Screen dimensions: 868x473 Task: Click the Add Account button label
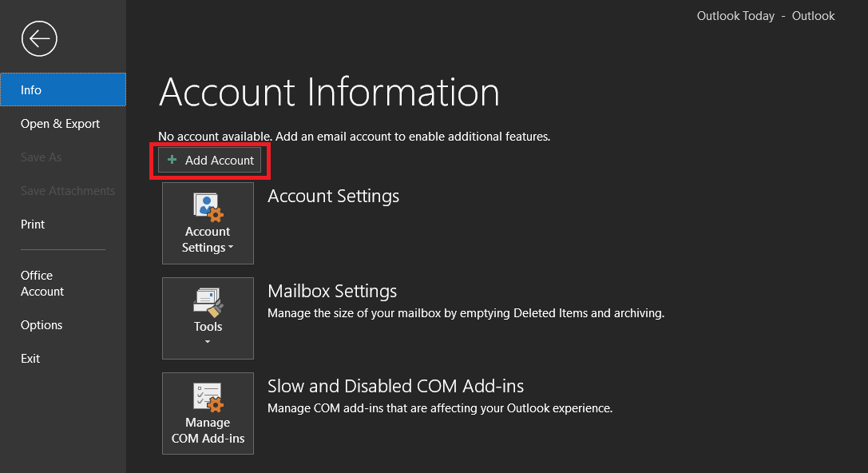pyautogui.click(x=220, y=160)
